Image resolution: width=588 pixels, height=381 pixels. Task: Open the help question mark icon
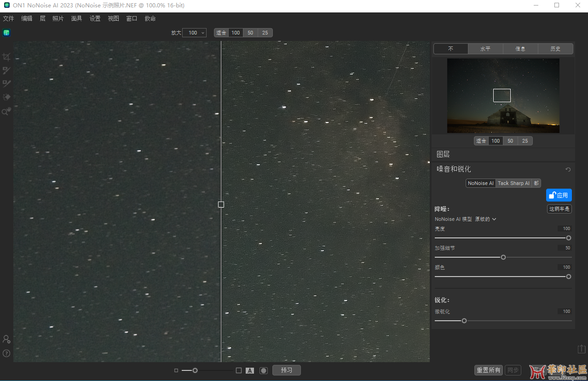click(6, 353)
